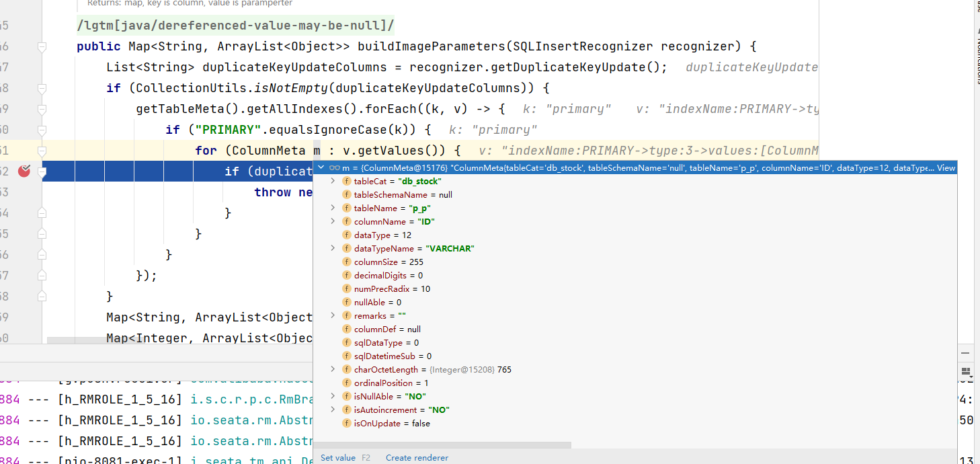This screenshot has height=464, width=980.
Task: Click field icon of charOctetLength row
Action: (x=347, y=370)
